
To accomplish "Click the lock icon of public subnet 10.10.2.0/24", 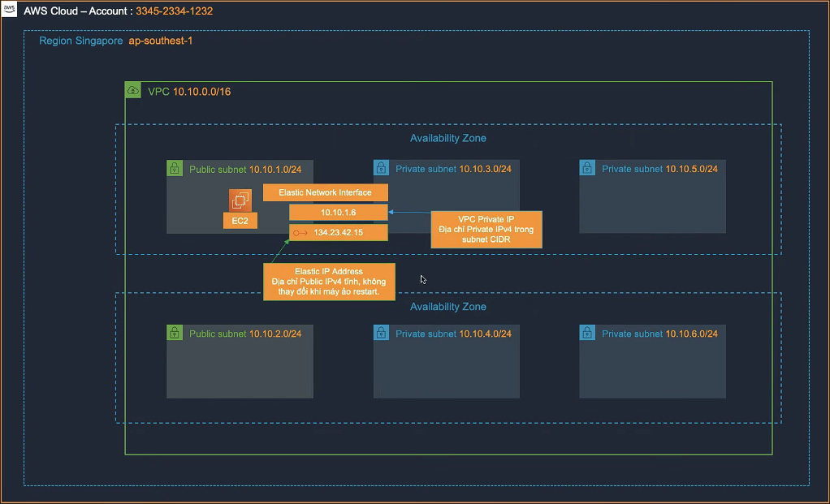I will [174, 333].
